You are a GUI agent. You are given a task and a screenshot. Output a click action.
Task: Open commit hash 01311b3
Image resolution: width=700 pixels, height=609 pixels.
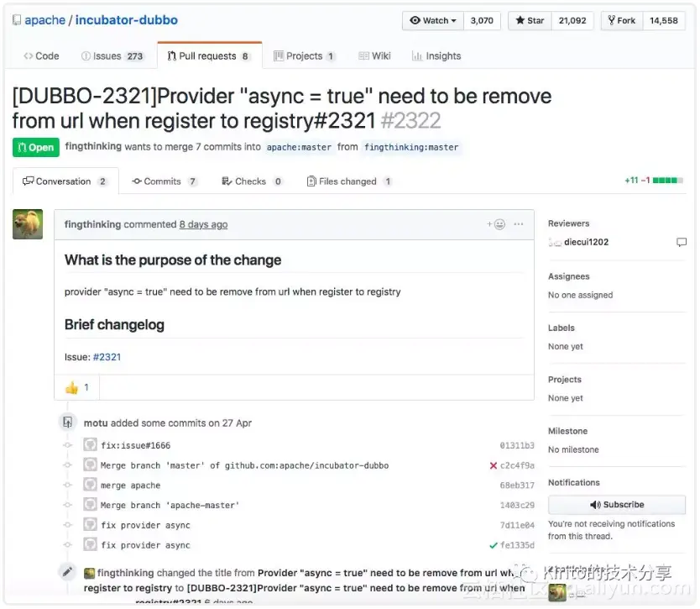click(517, 445)
